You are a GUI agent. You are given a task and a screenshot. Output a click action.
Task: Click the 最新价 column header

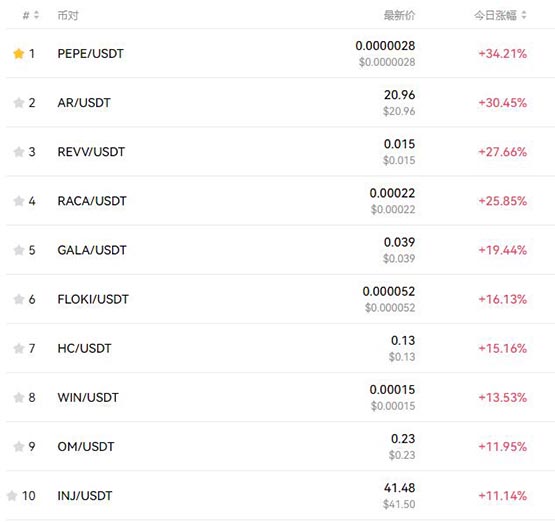pos(399,16)
